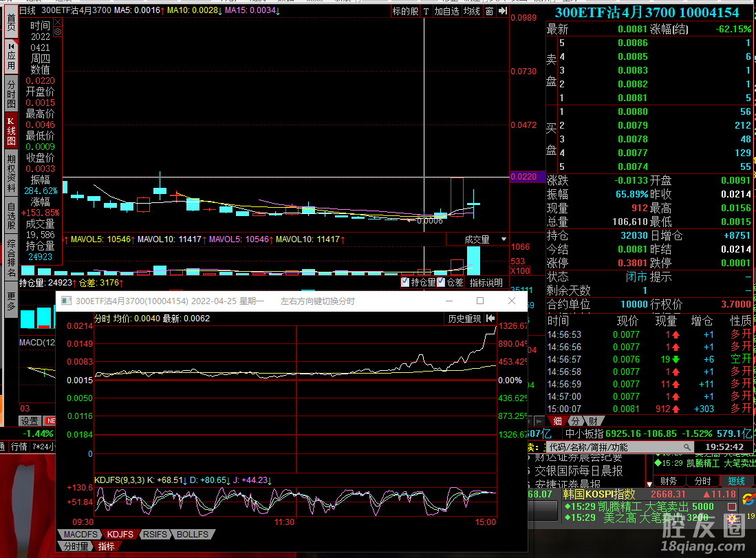Open the BOLLFS indicator tab

192,534
